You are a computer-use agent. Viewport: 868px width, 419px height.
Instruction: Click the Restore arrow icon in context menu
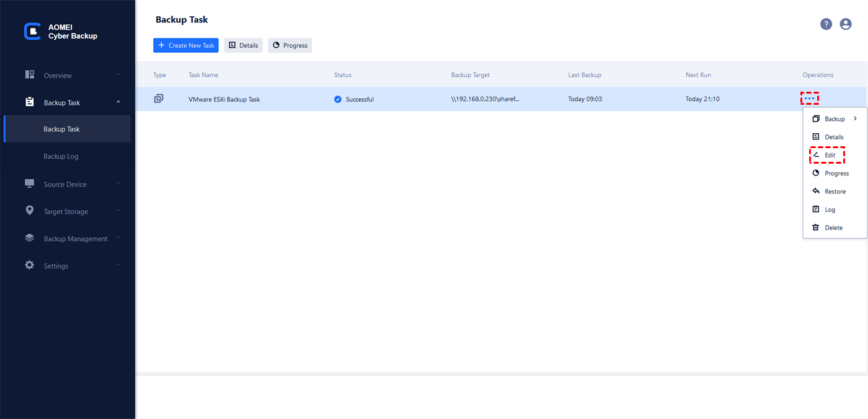tap(816, 191)
